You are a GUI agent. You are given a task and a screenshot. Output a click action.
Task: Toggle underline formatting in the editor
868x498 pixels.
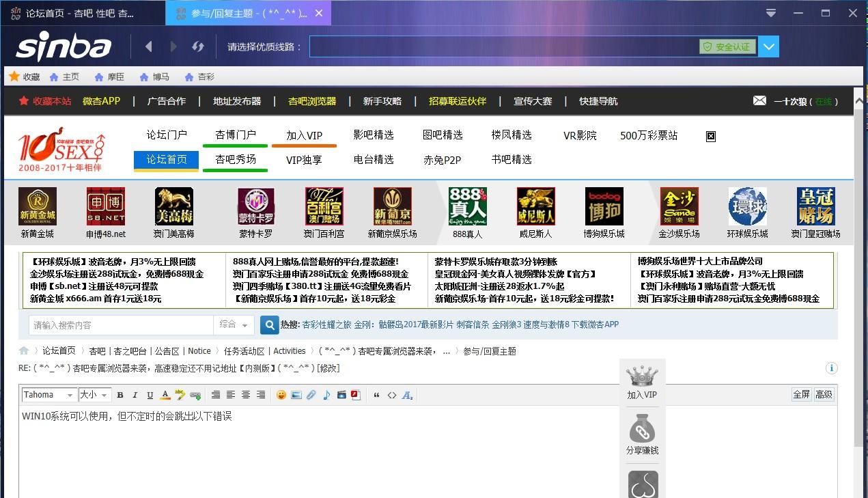pyautogui.click(x=149, y=395)
